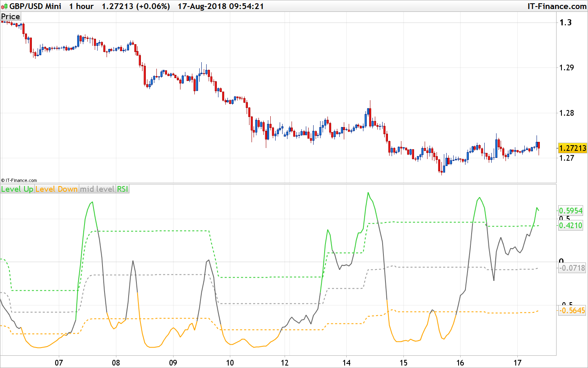The width and height of the screenshot is (588, 368).
Task: Jump to date 17 on the time axis
Action: pos(517,363)
